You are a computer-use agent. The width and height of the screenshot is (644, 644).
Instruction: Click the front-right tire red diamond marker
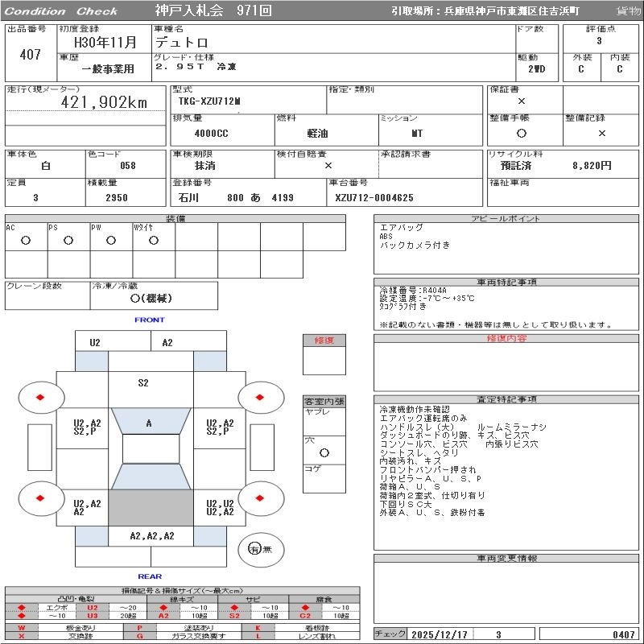coord(260,397)
